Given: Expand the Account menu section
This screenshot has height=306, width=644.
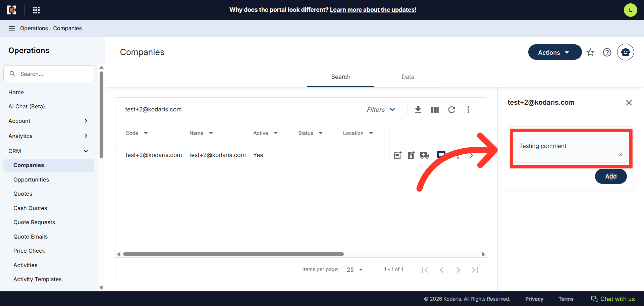Looking at the screenshot, I should click(49, 121).
